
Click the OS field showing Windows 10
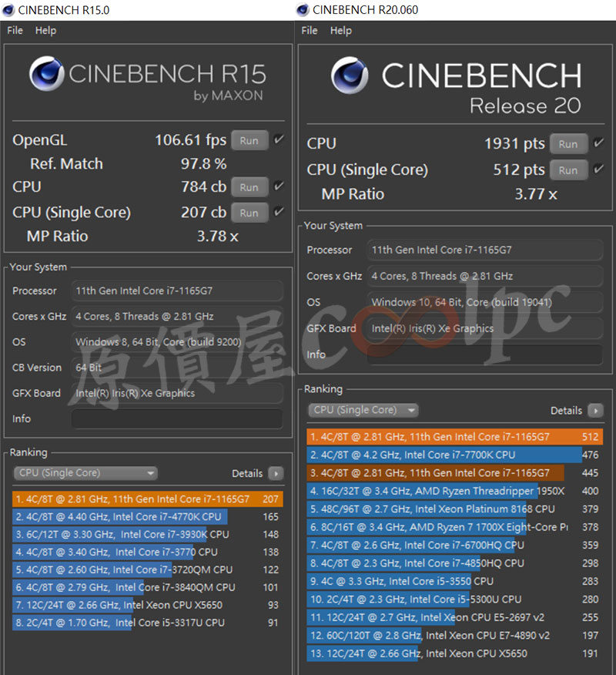coord(484,303)
